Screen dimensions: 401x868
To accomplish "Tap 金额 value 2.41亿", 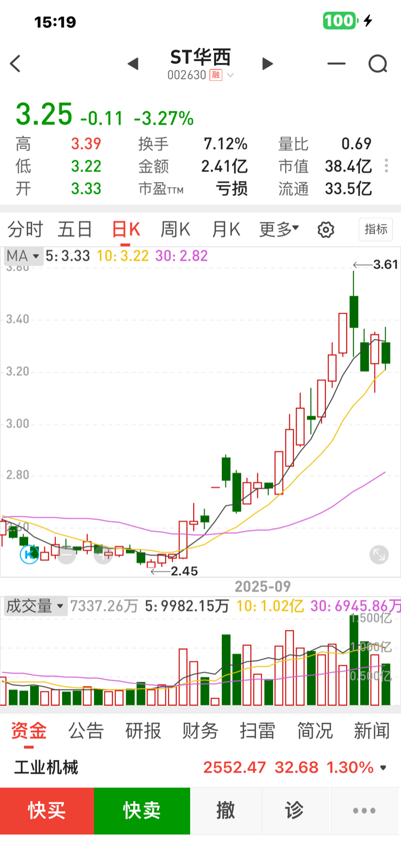I will [225, 166].
